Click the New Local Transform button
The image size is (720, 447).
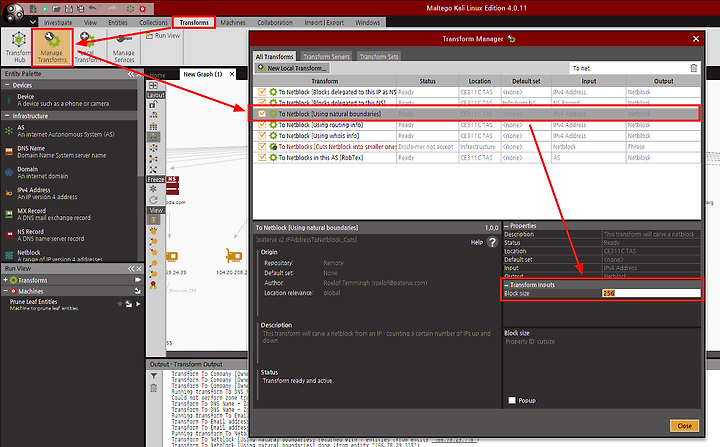point(292,68)
